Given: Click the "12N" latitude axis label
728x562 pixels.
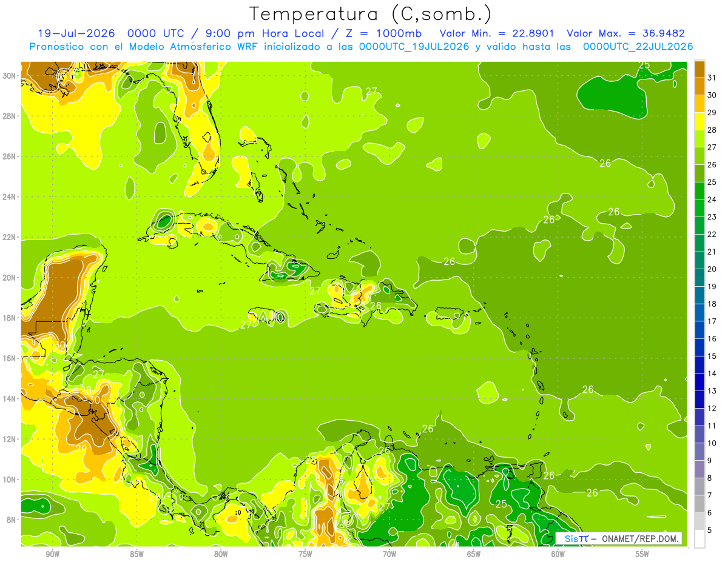Looking at the screenshot, I should click(10, 439).
